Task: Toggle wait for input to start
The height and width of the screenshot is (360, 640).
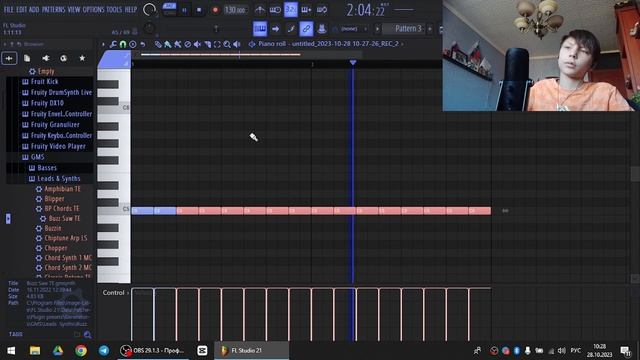Action: point(275,9)
